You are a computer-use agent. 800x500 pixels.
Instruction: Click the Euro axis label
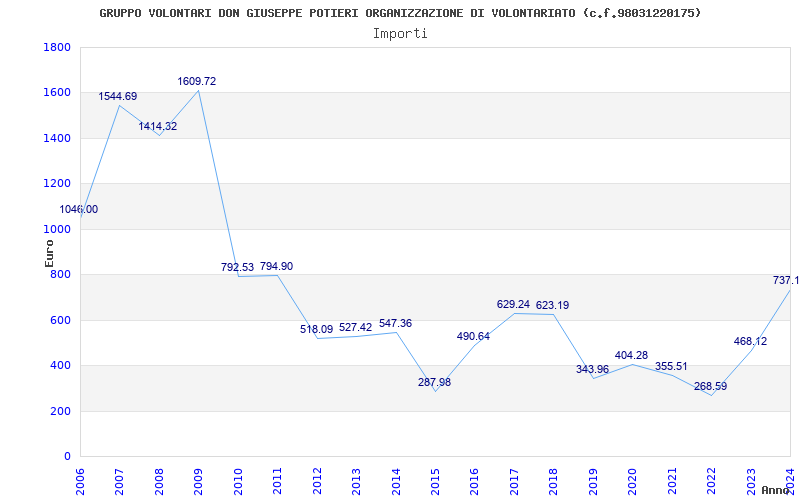49,253
